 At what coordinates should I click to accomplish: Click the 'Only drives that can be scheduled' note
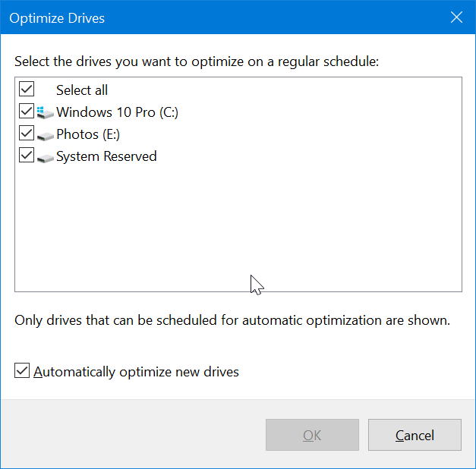[232, 320]
